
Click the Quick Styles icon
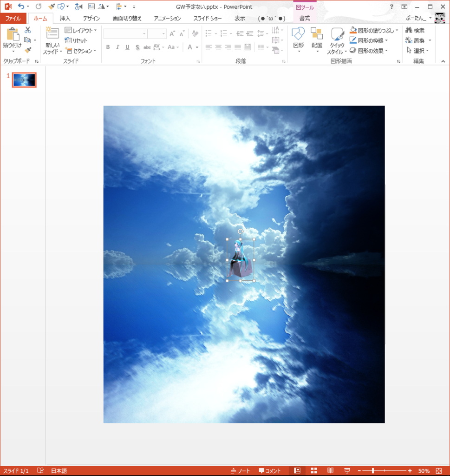(337, 34)
